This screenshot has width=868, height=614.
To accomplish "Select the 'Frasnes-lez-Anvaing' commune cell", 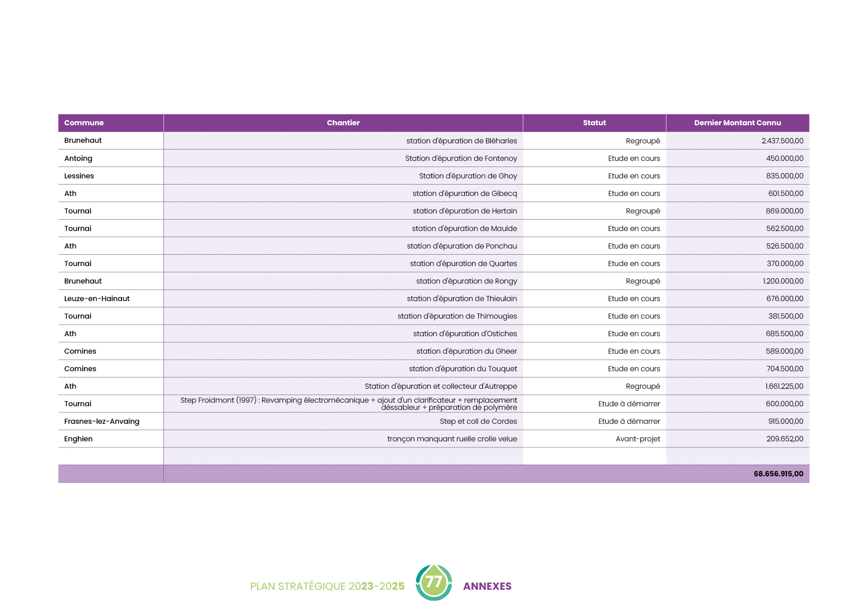I will click(102, 421).
